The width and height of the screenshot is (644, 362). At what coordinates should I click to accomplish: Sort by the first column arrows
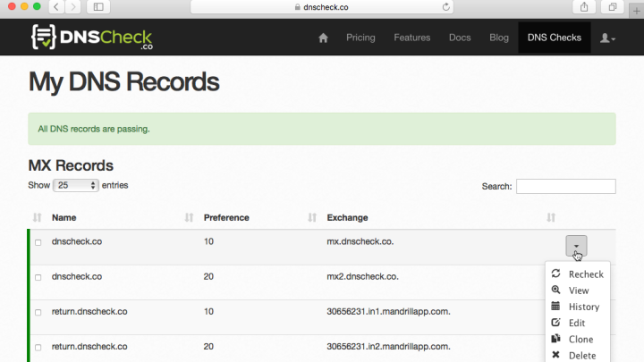(x=37, y=217)
